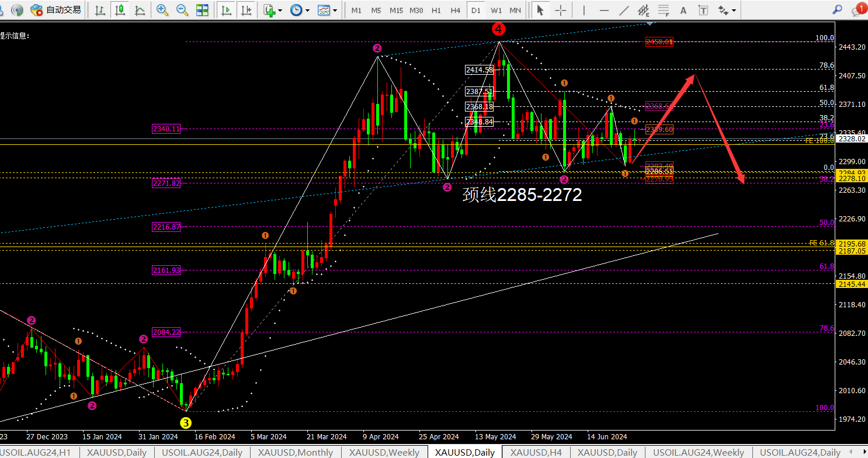Click the periods clock icon
The image size is (868, 458).
(x=296, y=10)
